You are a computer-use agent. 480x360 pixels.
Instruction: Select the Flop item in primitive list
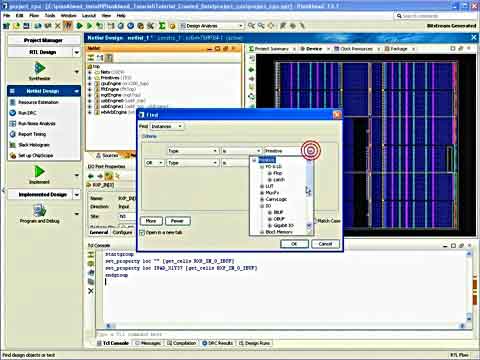click(x=277, y=173)
